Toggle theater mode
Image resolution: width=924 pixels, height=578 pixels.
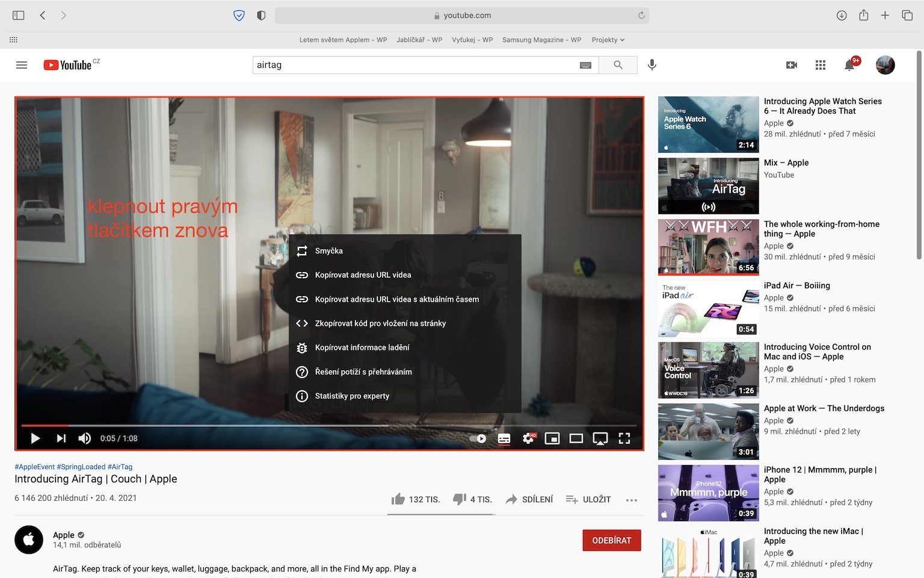point(576,438)
